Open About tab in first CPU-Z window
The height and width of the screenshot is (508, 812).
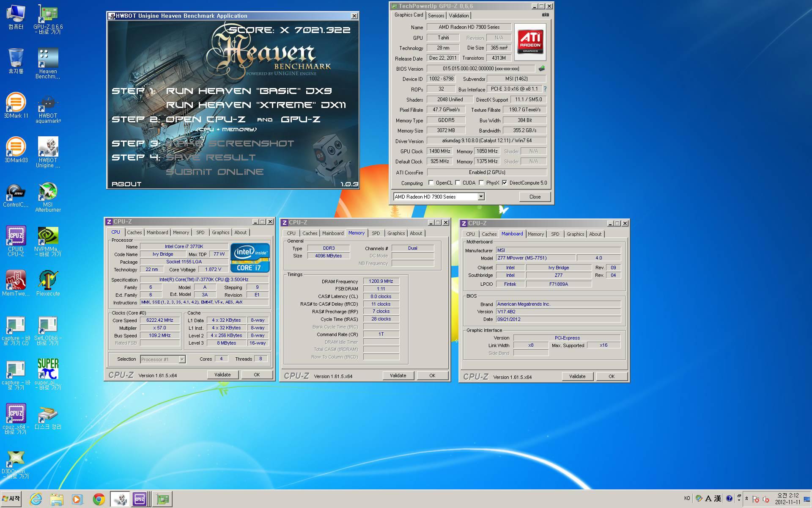240,232
